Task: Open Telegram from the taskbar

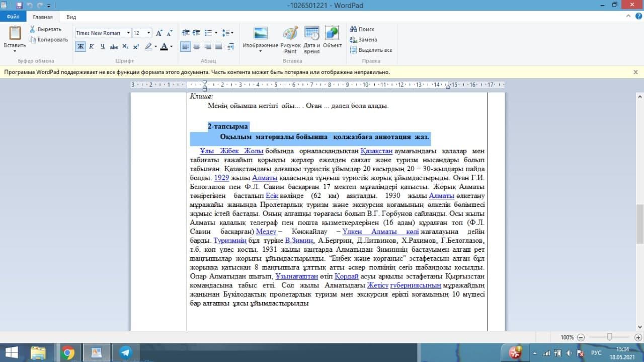Action: click(x=125, y=352)
